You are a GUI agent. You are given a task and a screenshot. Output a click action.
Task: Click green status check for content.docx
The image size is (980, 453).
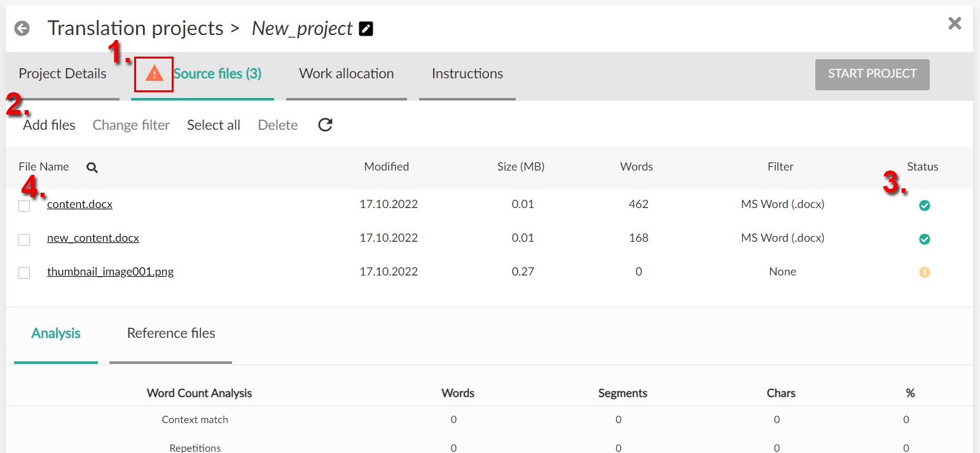925,206
